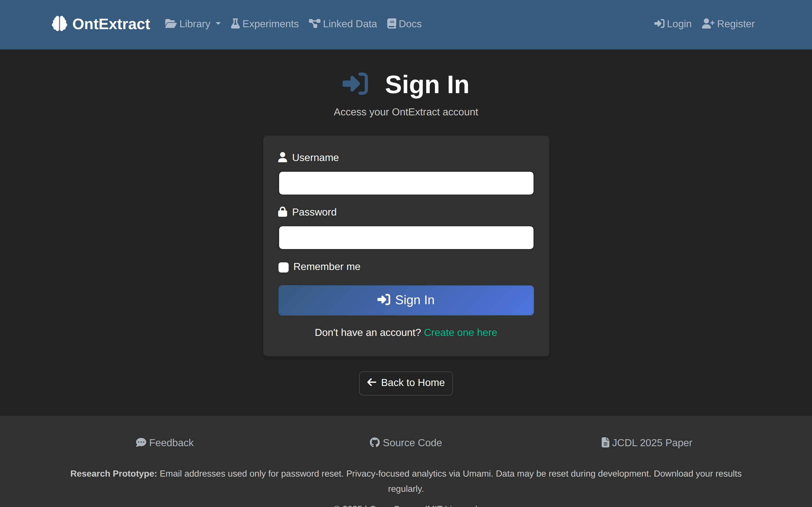Follow the Create one here link
This screenshot has width=812, height=507.
point(460,332)
